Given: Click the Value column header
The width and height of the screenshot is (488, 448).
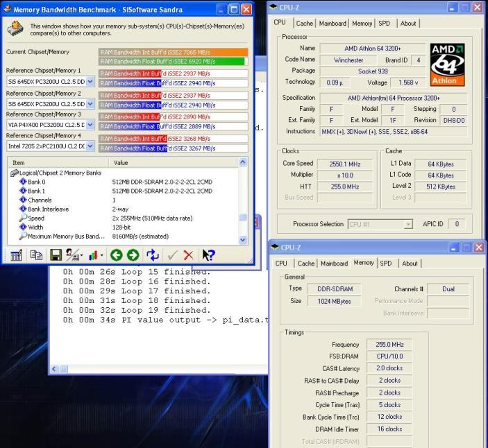Looking at the screenshot, I should 174,162.
